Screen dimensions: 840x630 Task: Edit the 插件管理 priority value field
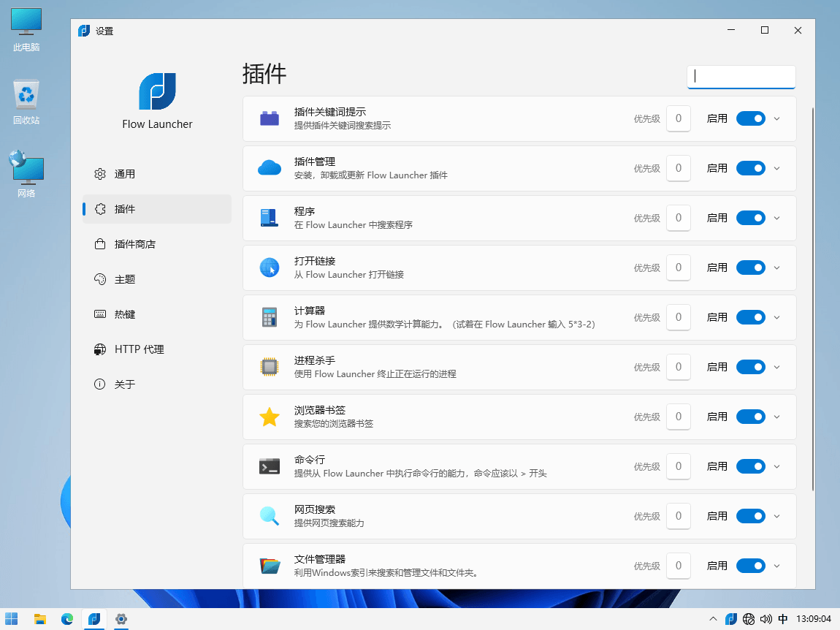(x=679, y=168)
